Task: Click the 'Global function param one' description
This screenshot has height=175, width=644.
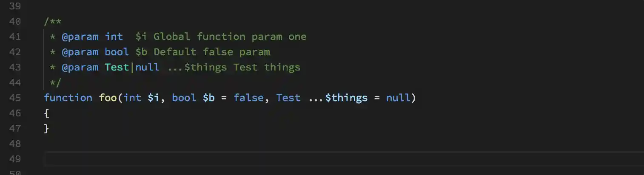Action: pyautogui.click(x=230, y=37)
